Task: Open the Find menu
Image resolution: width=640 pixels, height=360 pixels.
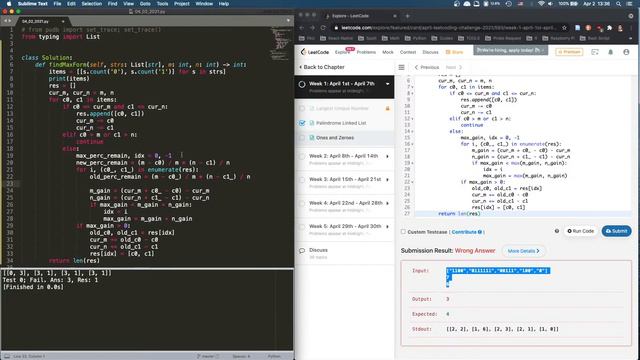Action: tap(113, 4)
